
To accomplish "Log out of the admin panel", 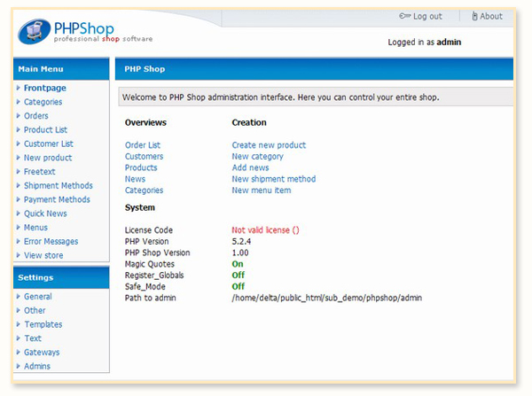I will coord(427,16).
